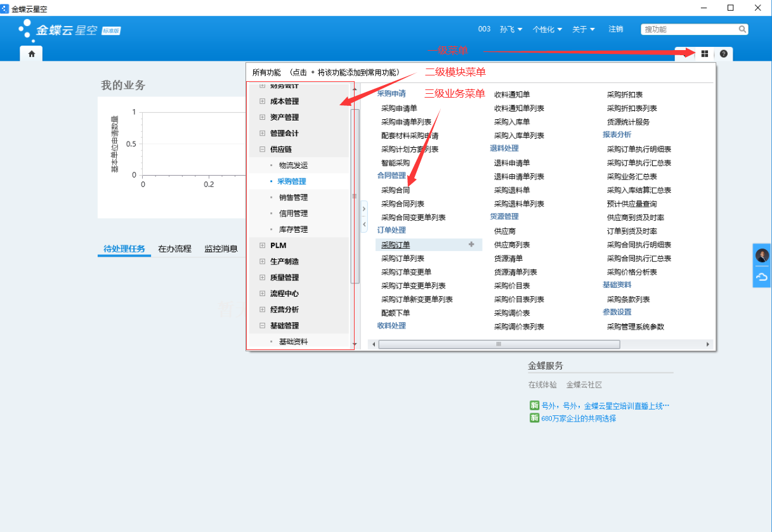
Task: Open the 在线体验 link
Action: [542, 385]
